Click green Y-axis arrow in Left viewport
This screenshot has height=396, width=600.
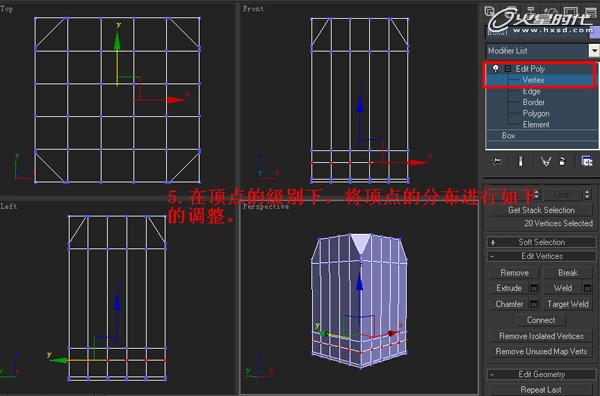coord(59,360)
